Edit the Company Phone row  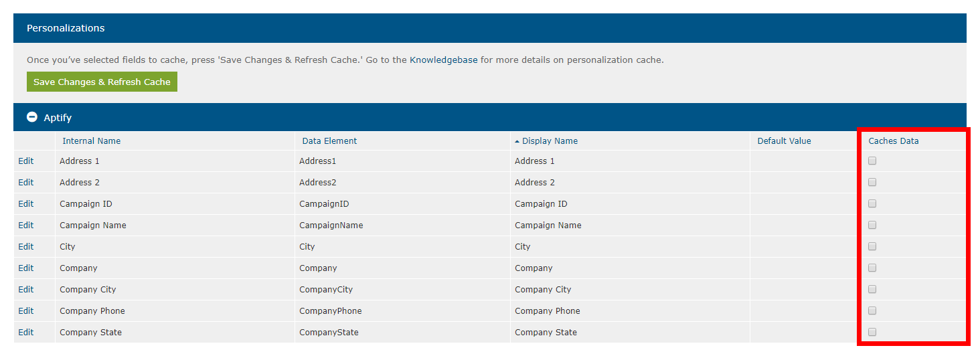(x=26, y=310)
